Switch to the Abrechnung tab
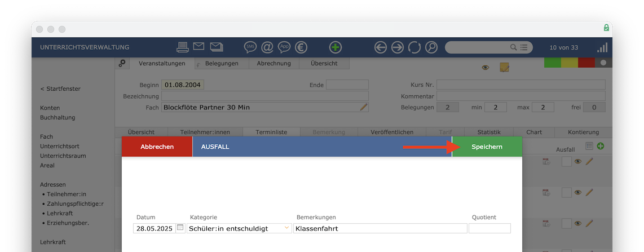 coord(274,63)
